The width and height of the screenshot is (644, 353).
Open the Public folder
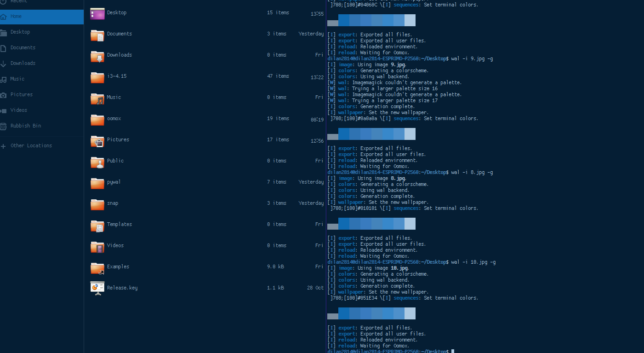tap(115, 161)
